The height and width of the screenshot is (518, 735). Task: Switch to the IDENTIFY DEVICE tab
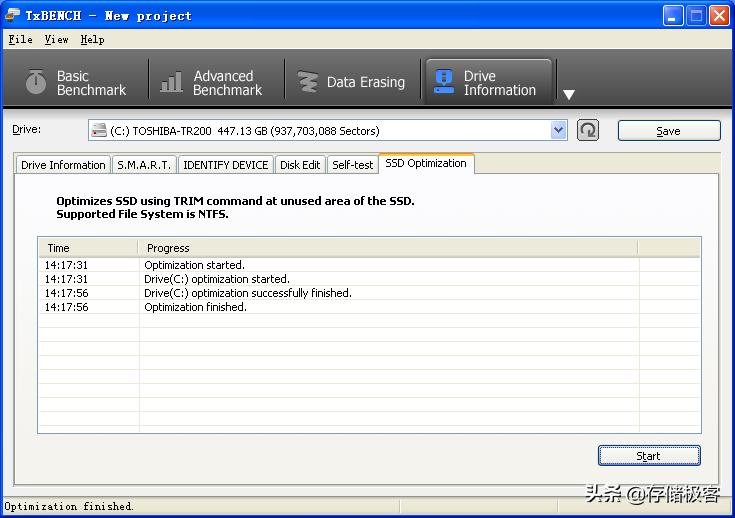225,165
